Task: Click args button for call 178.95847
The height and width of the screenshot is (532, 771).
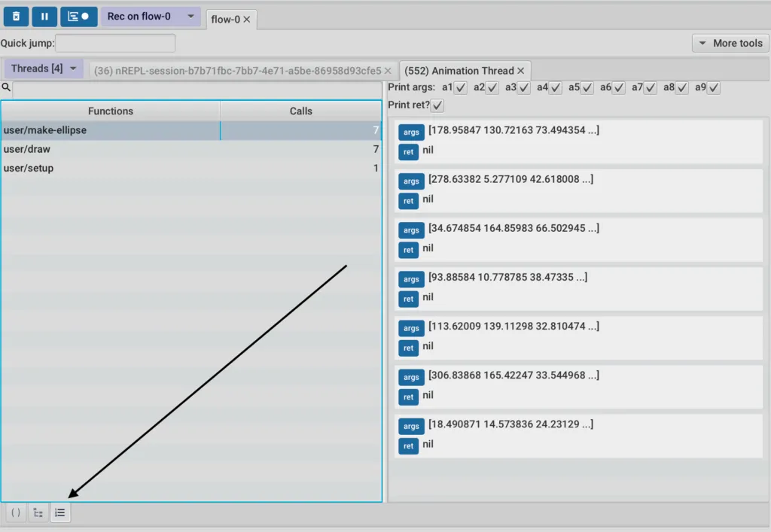Action: click(x=411, y=132)
